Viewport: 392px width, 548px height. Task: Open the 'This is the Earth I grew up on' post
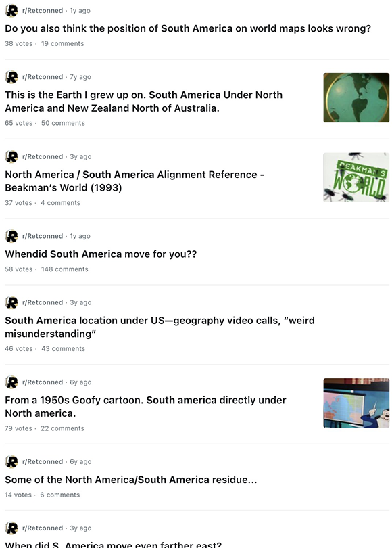[x=144, y=101]
